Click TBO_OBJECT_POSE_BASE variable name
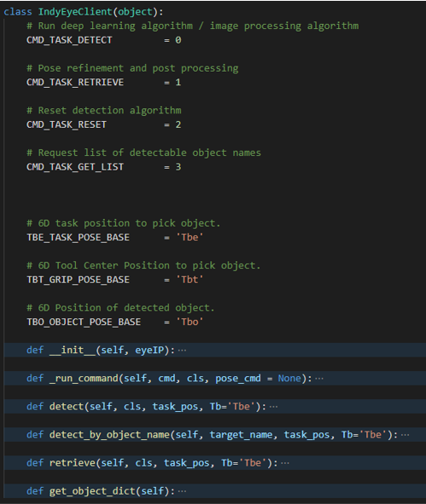This screenshot has width=426, height=504. click(x=84, y=322)
